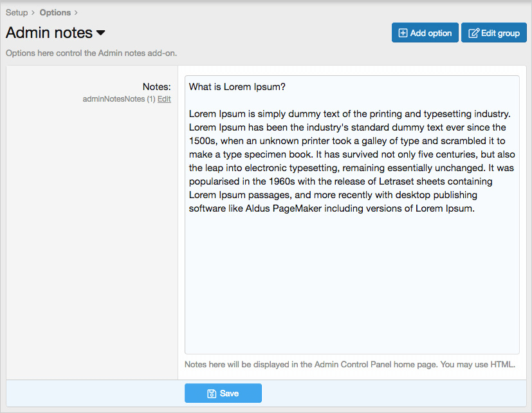Click the floppy disk Save icon

pyautogui.click(x=212, y=394)
